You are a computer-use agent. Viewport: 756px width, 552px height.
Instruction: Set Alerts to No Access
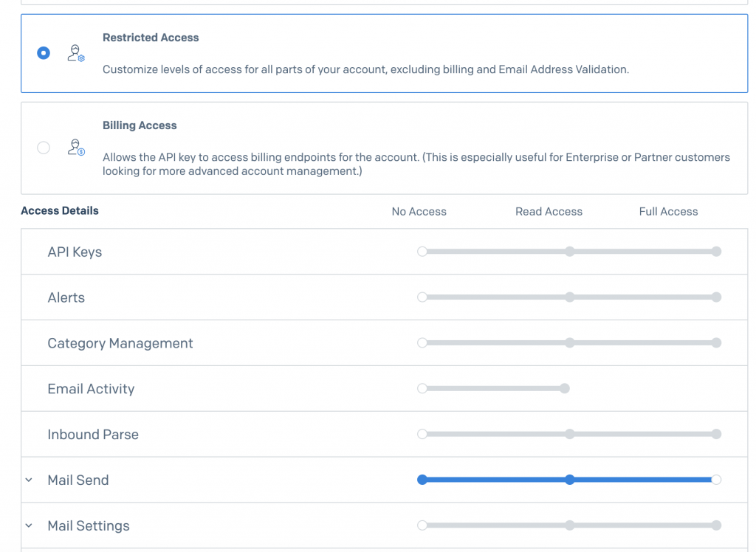(422, 297)
